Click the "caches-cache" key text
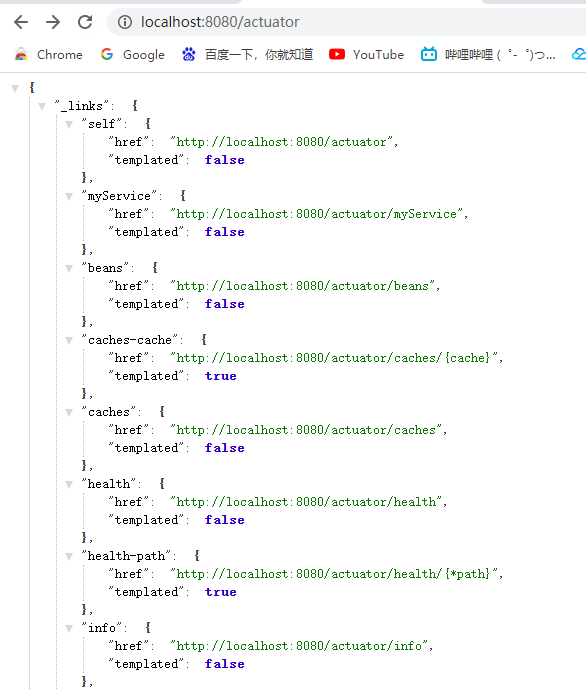Screen dimensions: 586x690 tap(130, 340)
